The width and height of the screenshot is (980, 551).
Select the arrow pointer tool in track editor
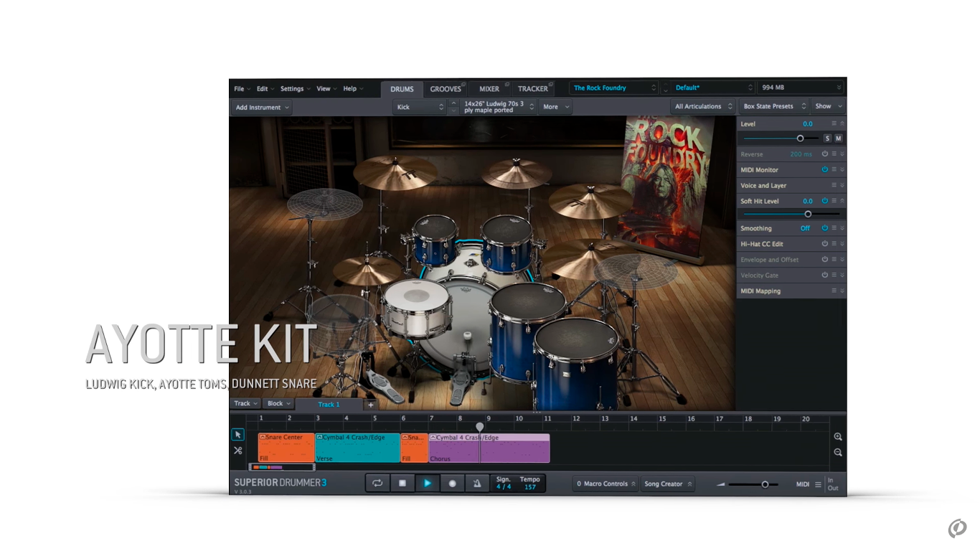pyautogui.click(x=237, y=435)
